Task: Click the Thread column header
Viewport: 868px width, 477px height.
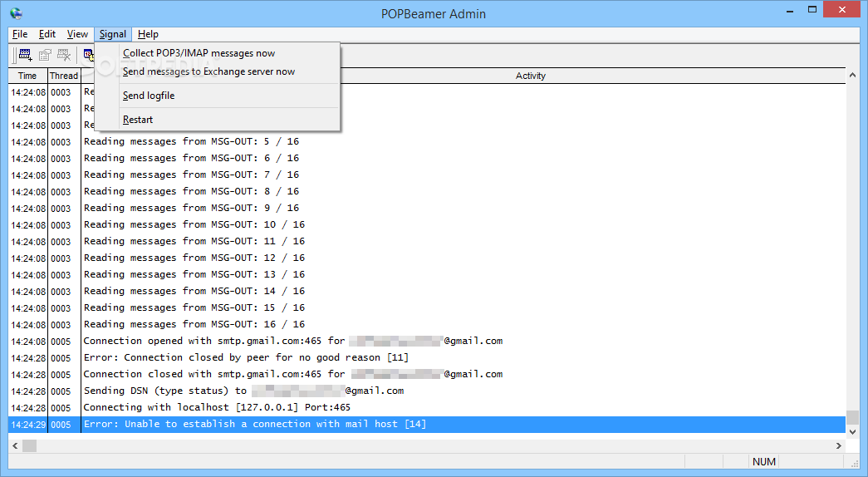Action: (x=64, y=76)
